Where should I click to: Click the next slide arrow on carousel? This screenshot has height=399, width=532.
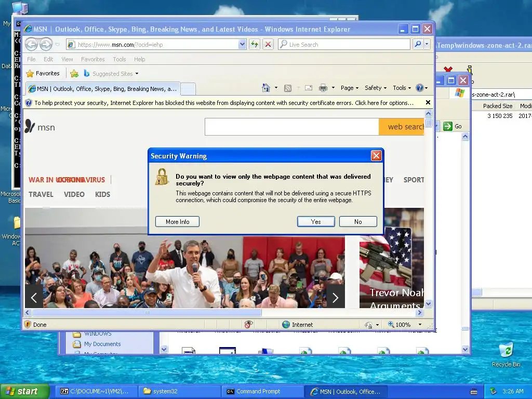(335, 298)
